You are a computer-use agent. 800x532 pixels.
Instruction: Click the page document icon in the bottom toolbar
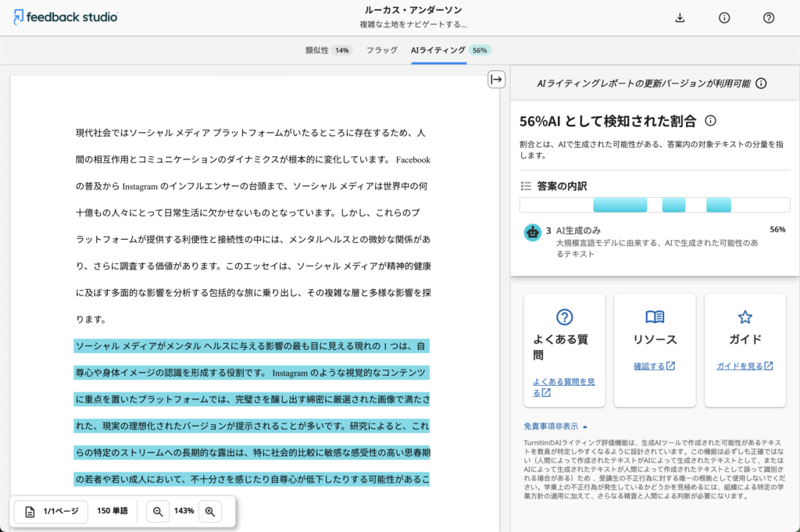(30, 512)
